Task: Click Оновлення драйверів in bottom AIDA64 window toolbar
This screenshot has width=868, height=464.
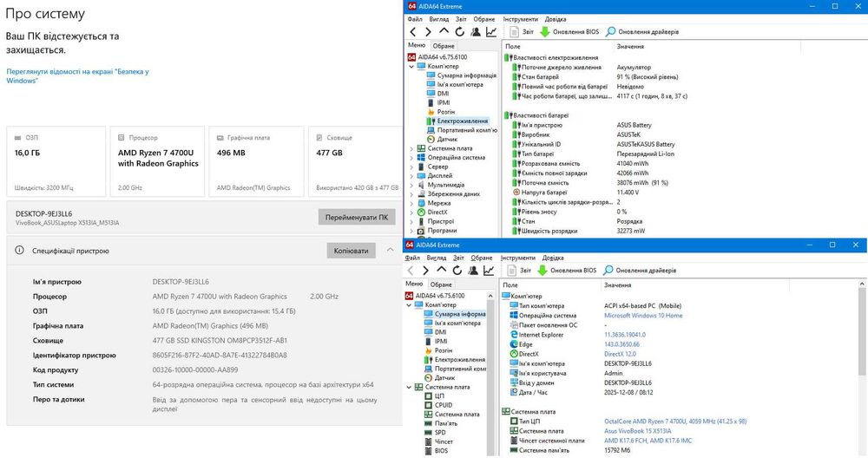Action: 640,271
